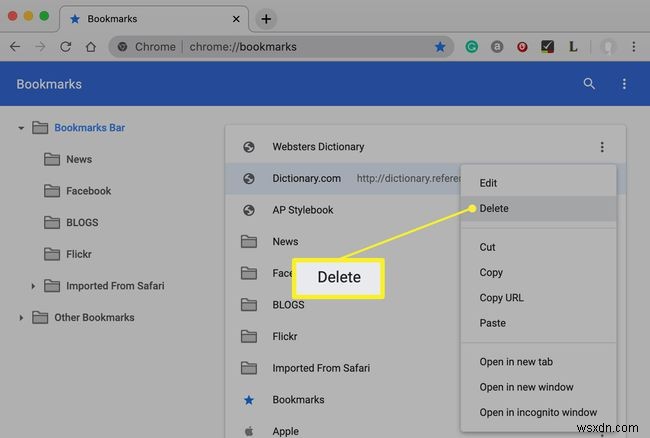The image size is (650, 438).
Task: Close the Bookmarks tab
Action: coord(236,19)
